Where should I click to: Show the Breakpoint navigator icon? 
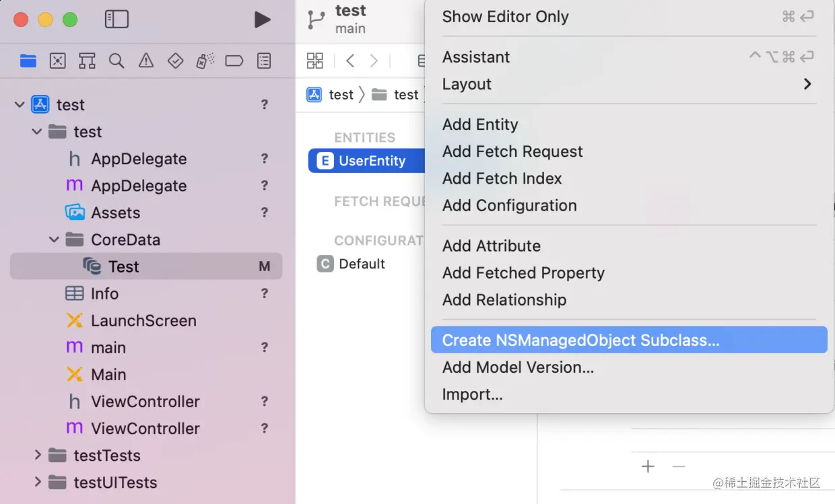tap(234, 61)
